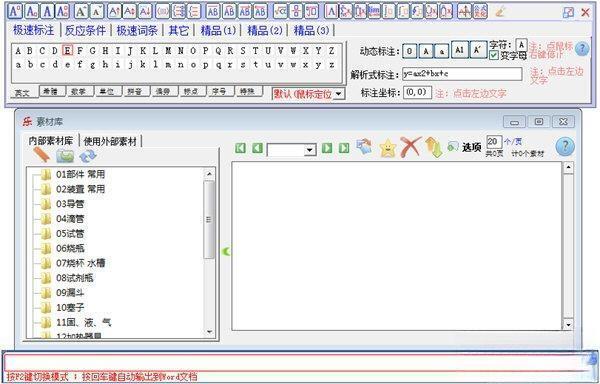The width and height of the screenshot is (600, 384).
Task: Click the up-down arrows sort icon
Action: coord(434,148)
